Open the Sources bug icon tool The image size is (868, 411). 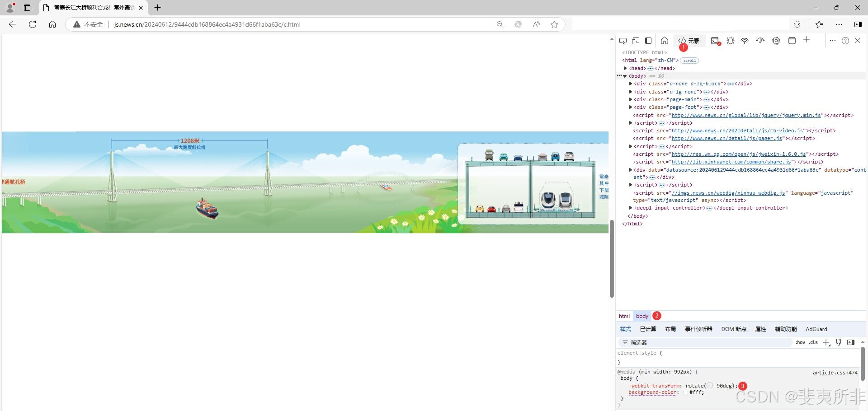click(x=731, y=41)
